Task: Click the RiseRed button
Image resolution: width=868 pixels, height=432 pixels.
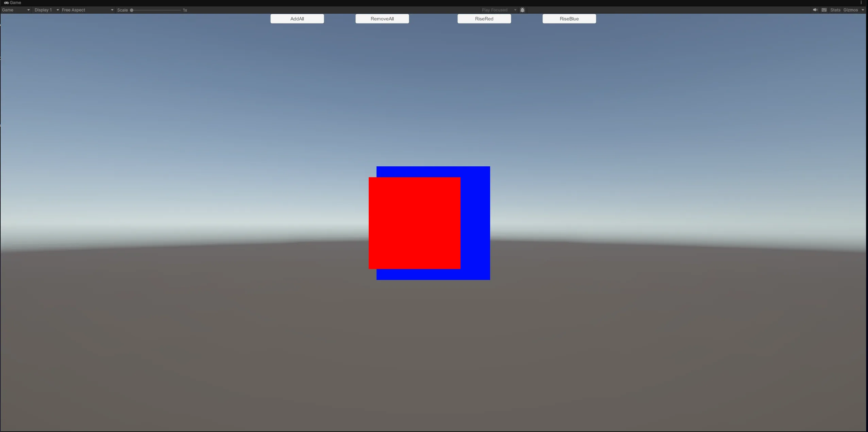Action: tap(484, 19)
